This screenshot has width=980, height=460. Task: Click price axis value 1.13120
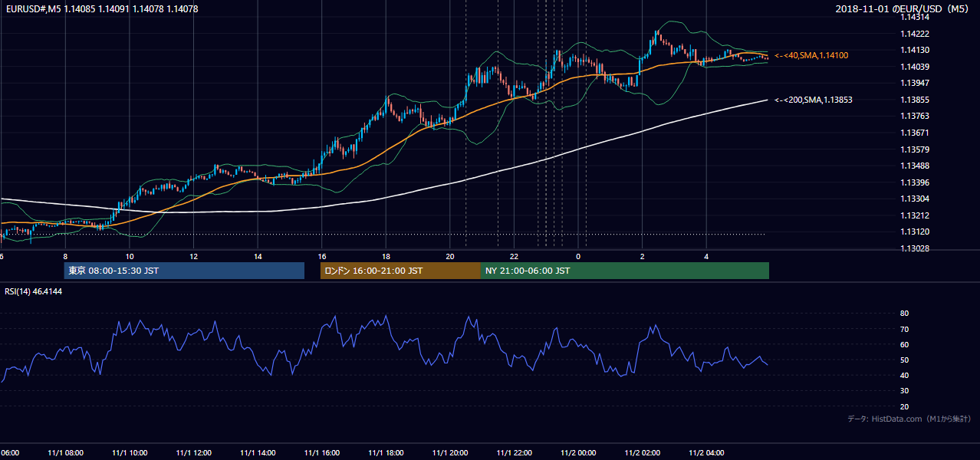click(x=915, y=232)
